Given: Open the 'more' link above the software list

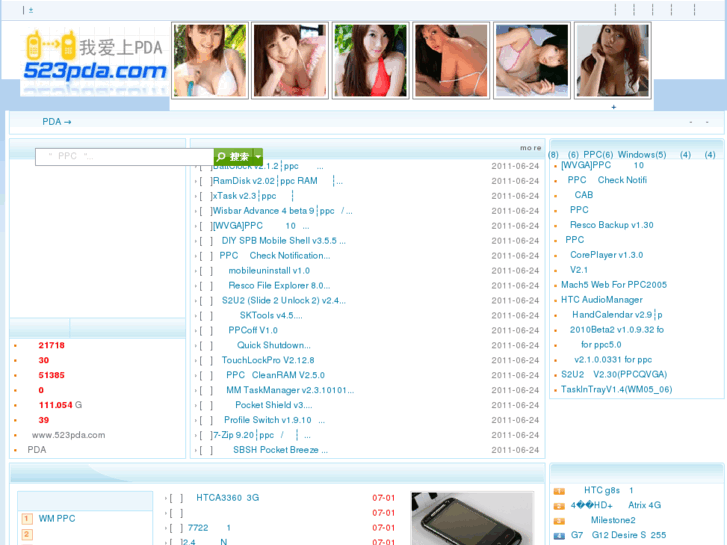Looking at the screenshot, I should coord(530,148).
